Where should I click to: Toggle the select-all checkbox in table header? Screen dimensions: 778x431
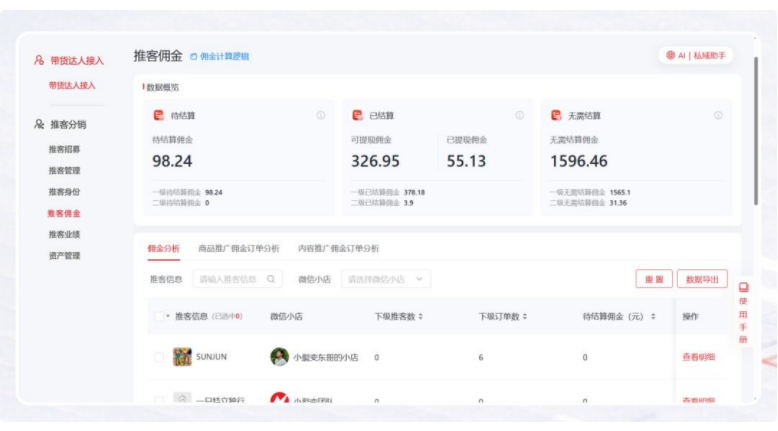(x=159, y=316)
